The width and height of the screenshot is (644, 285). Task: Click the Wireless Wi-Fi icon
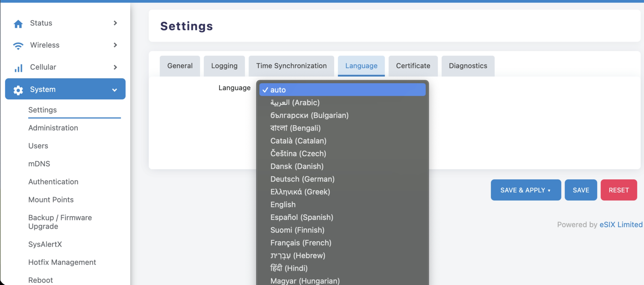click(x=18, y=45)
